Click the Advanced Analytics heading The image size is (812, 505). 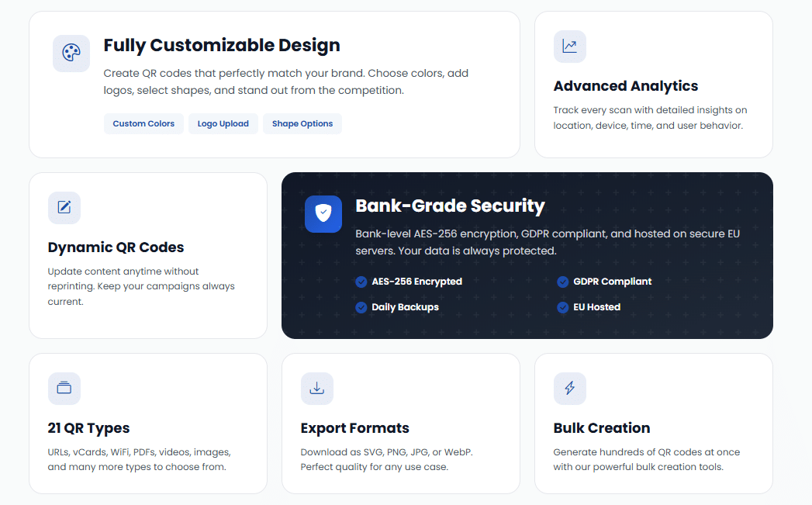point(626,86)
